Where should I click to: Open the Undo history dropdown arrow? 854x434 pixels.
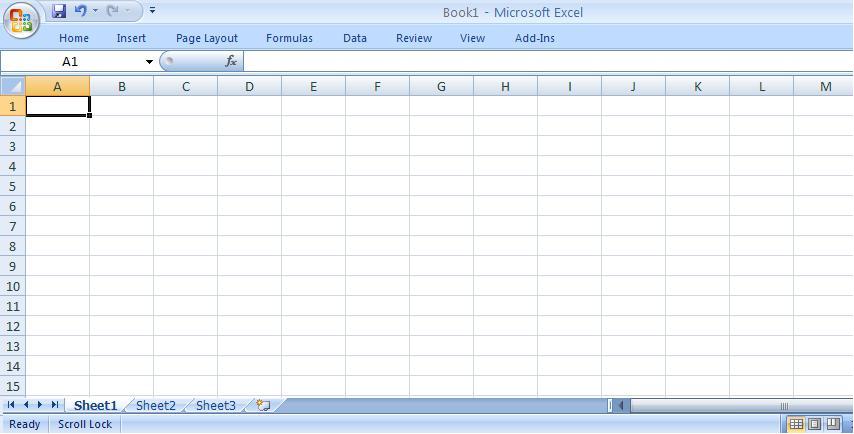95,11
